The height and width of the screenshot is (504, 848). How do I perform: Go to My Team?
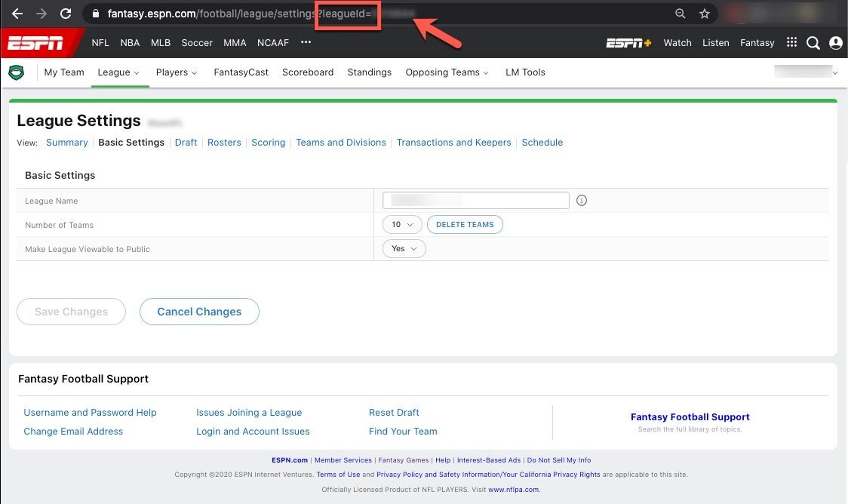(x=64, y=72)
